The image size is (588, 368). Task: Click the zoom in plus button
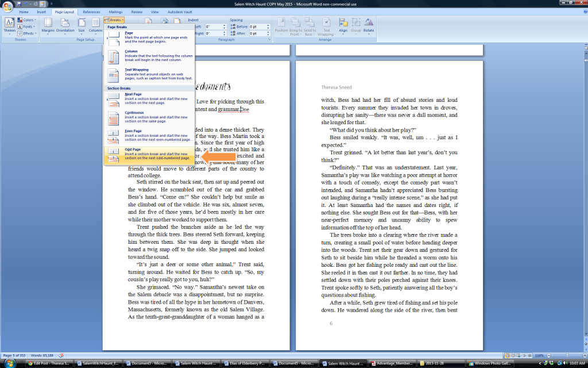pos(584,355)
